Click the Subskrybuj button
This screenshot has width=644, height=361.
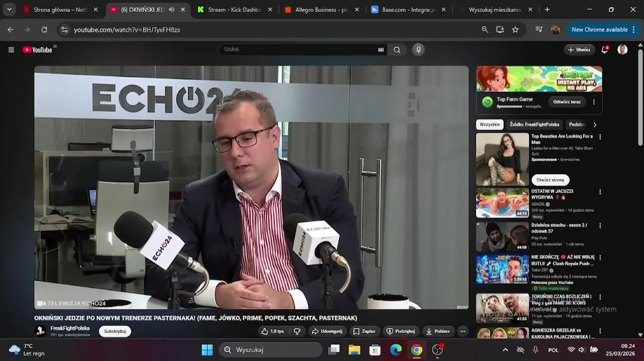115,331
